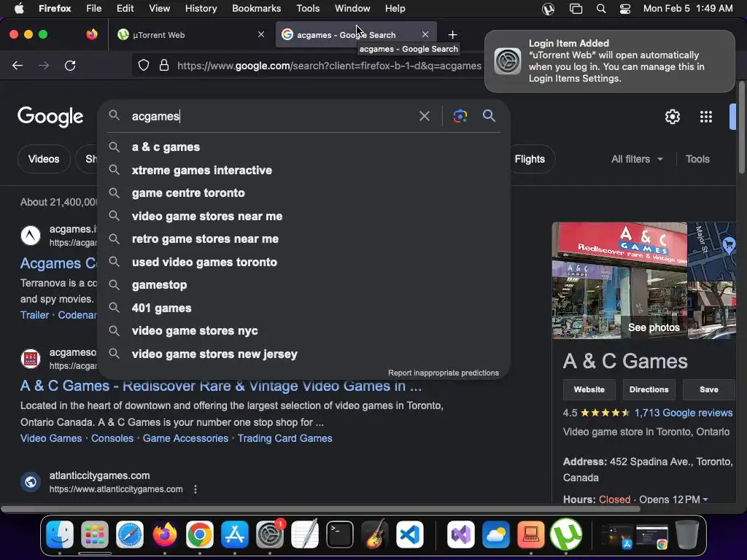Open the Google apps grid
The height and width of the screenshot is (560, 747).
coord(706,117)
